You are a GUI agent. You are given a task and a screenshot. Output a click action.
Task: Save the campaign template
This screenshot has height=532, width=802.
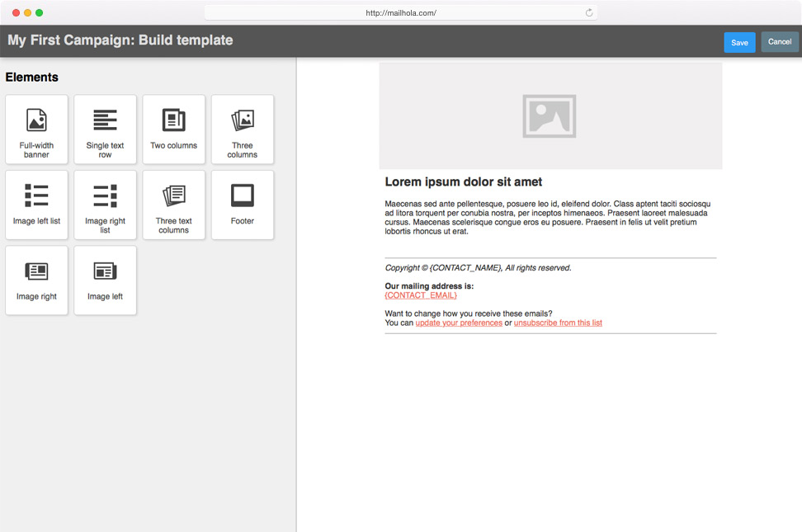pyautogui.click(x=739, y=42)
